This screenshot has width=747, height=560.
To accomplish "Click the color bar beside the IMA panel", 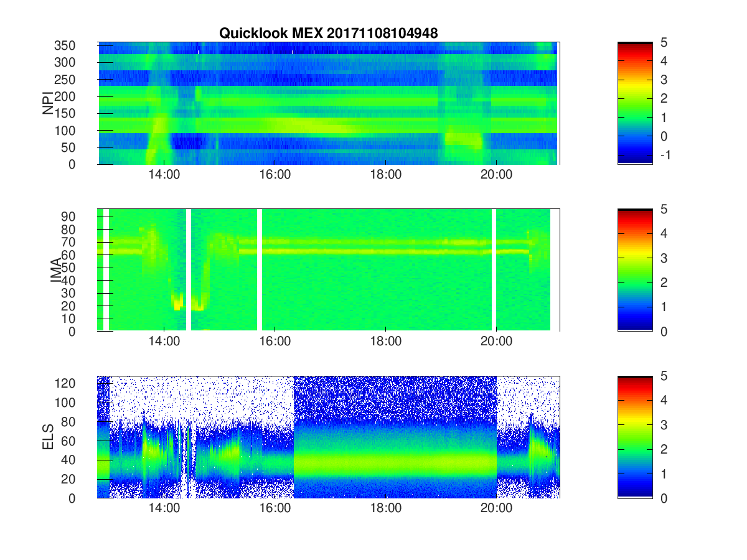I will tap(635, 270).
